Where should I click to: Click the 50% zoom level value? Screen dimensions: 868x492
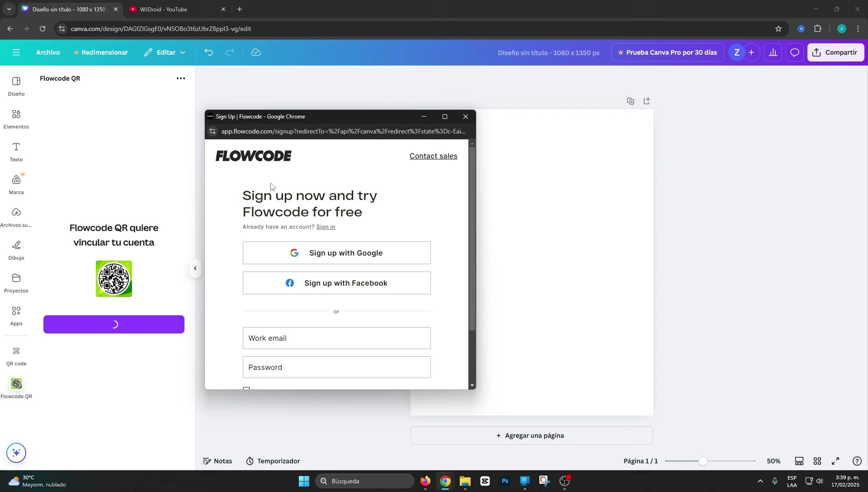pyautogui.click(x=774, y=461)
